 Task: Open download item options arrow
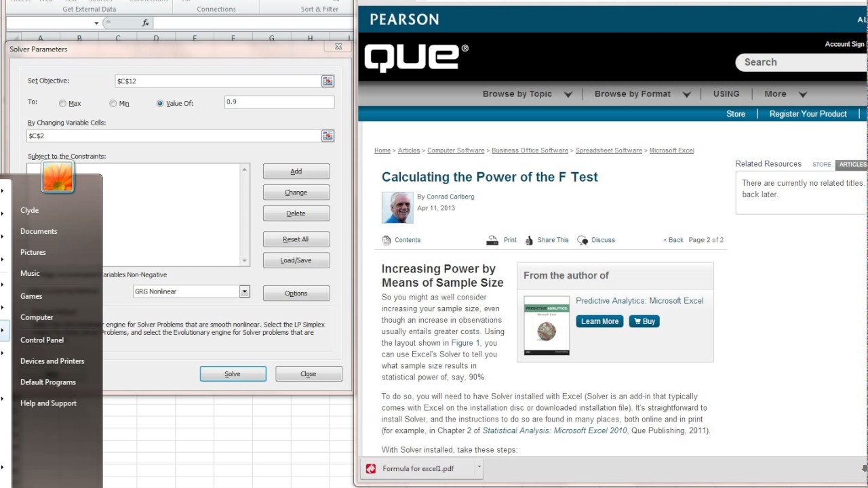[x=479, y=467]
